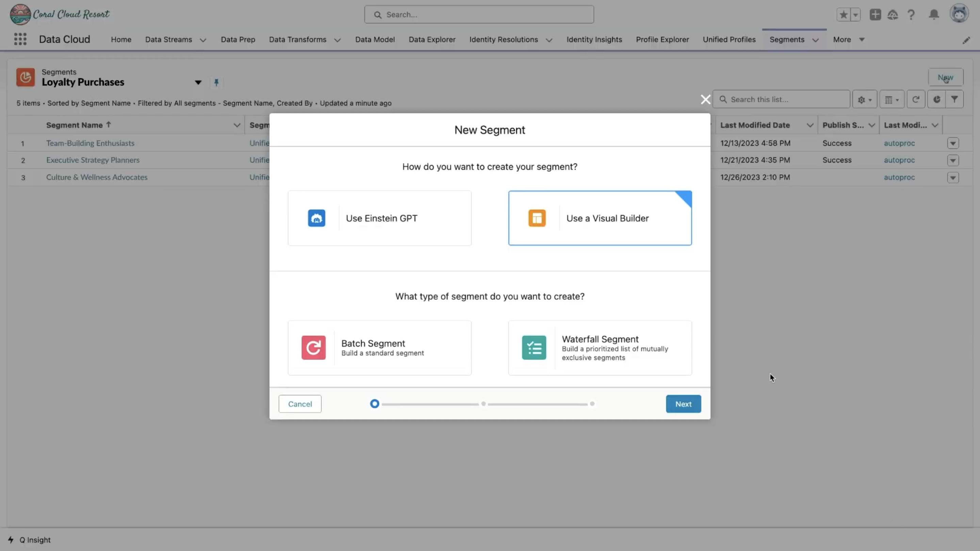Image resolution: width=980 pixels, height=551 pixels.
Task: Open the Loyalty Purchases list view dropdown
Action: point(198,83)
